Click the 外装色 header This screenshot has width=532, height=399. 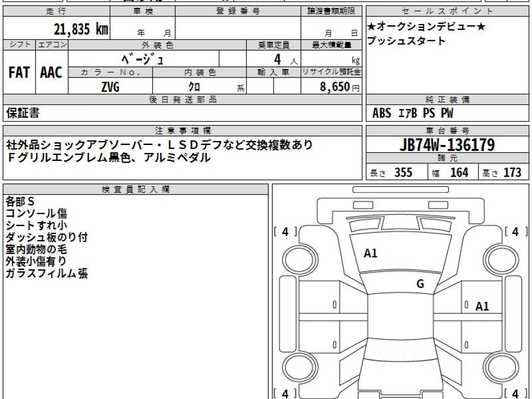(x=157, y=45)
